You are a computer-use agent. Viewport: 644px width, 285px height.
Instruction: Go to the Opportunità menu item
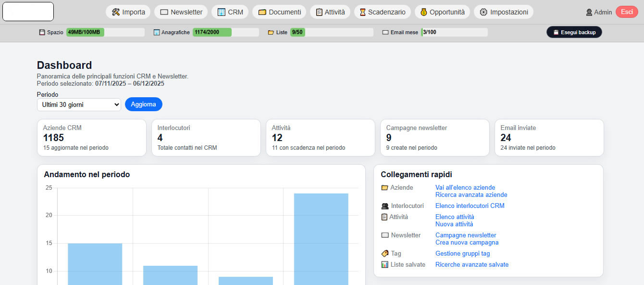click(x=442, y=12)
